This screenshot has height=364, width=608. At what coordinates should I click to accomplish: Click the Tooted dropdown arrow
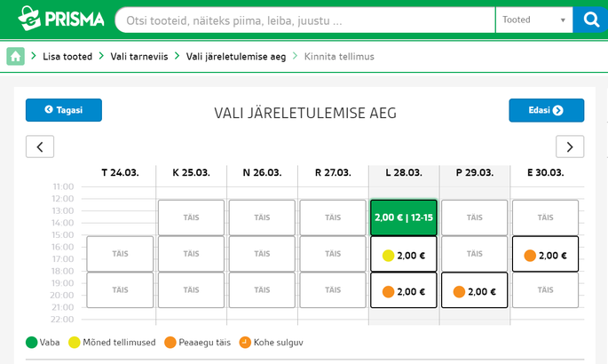[x=563, y=20]
